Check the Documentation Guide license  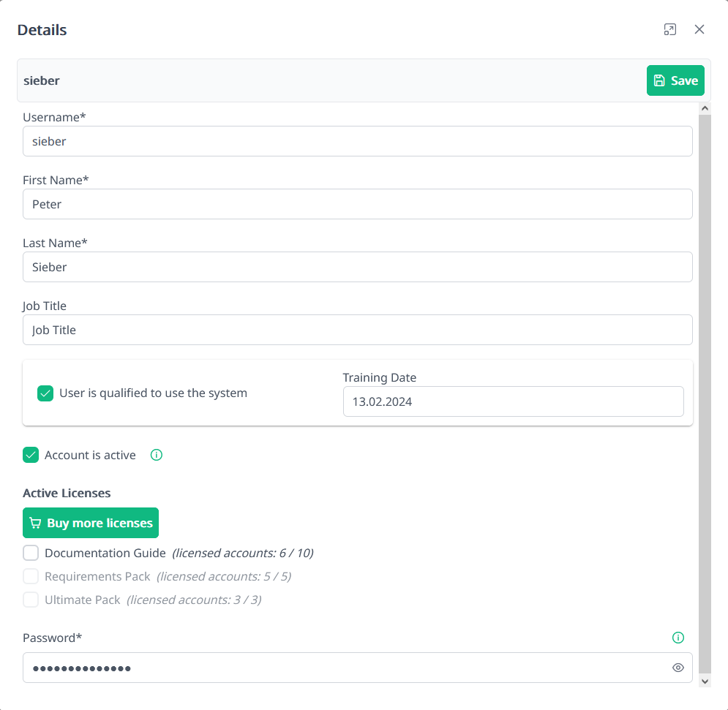pyautogui.click(x=31, y=553)
